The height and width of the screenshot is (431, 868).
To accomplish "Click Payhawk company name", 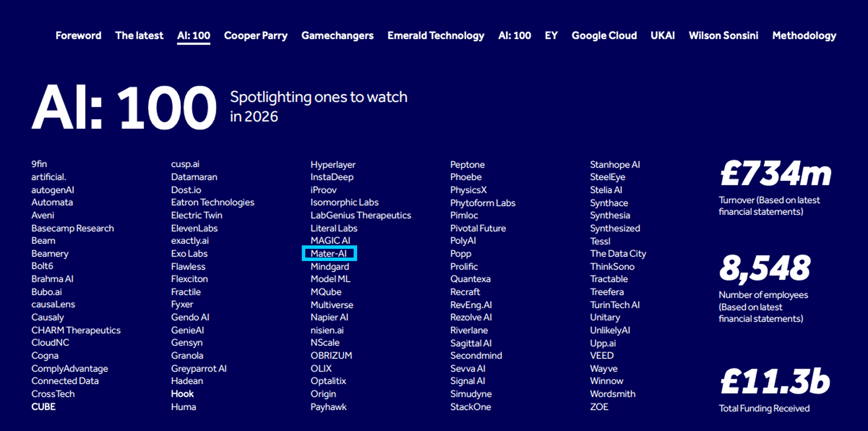I will (x=329, y=407).
